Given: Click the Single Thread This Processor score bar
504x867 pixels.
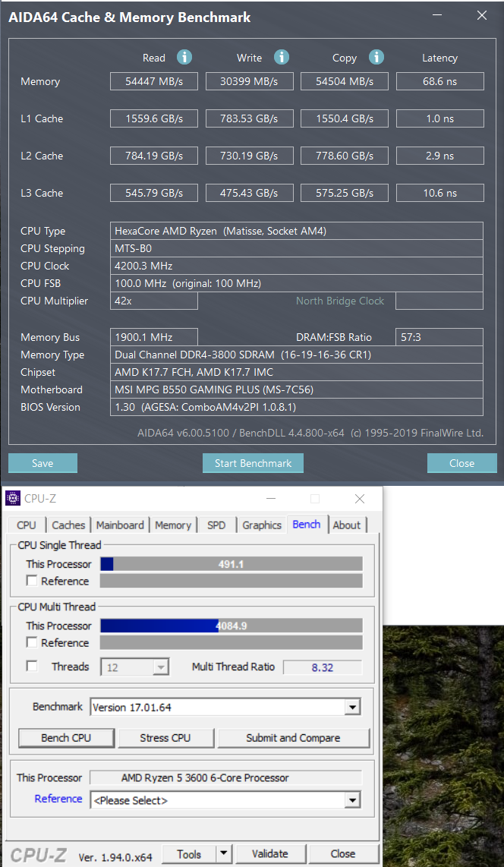Looking at the screenshot, I should [x=232, y=563].
